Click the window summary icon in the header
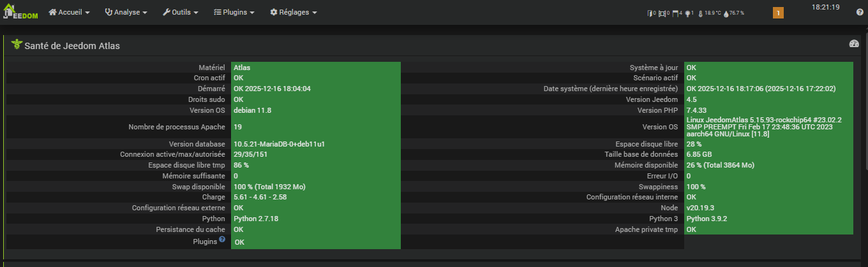This screenshot has height=267, width=868. [662, 13]
